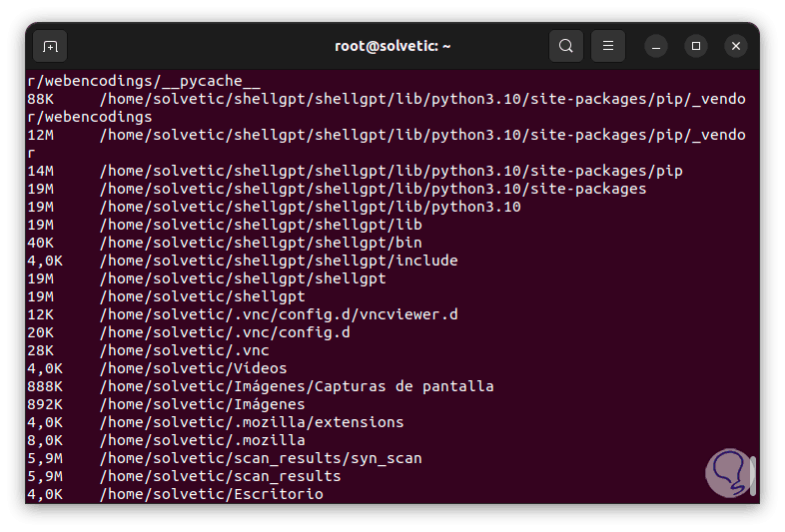Screen dimensions: 785x532
Task: Minimize the terminal window
Action: click(656, 46)
